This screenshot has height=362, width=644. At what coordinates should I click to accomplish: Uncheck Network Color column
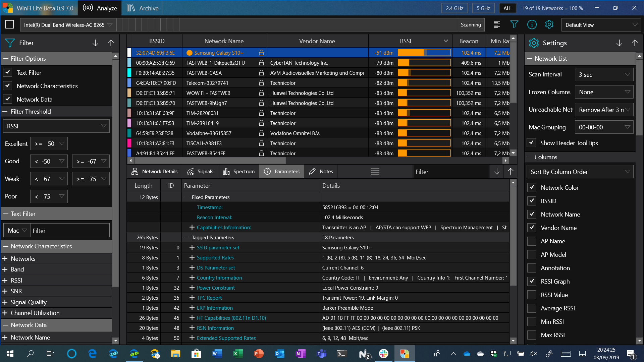pyautogui.click(x=532, y=187)
